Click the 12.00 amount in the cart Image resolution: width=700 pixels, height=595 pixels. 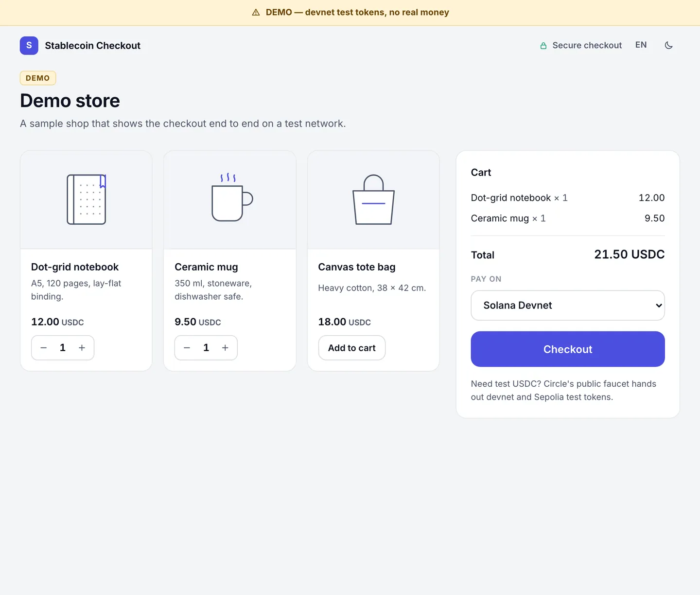(651, 198)
